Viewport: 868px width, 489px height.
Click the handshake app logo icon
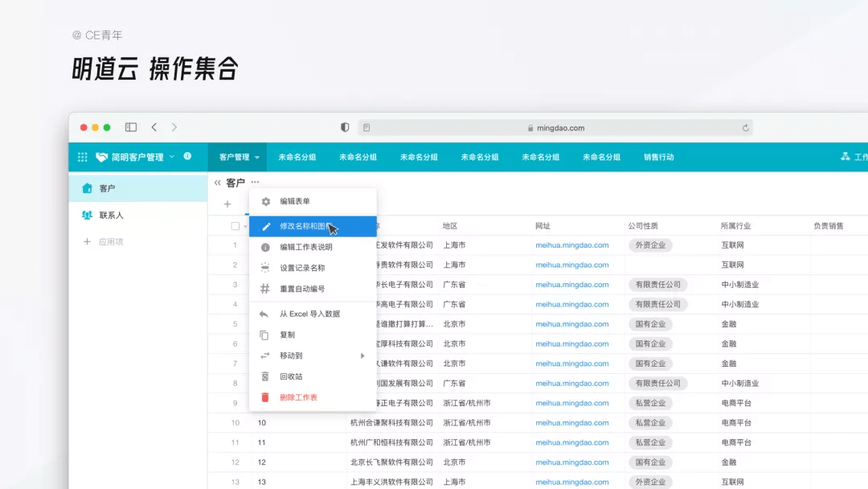(101, 158)
